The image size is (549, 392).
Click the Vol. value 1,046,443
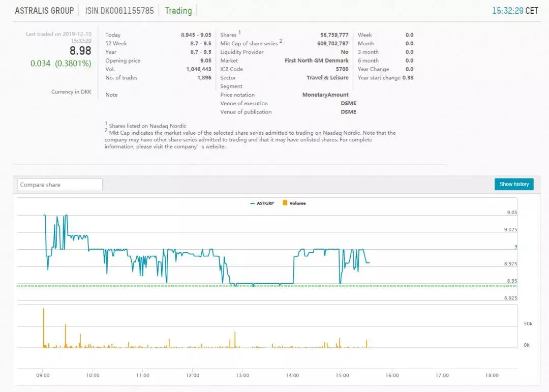199,69
